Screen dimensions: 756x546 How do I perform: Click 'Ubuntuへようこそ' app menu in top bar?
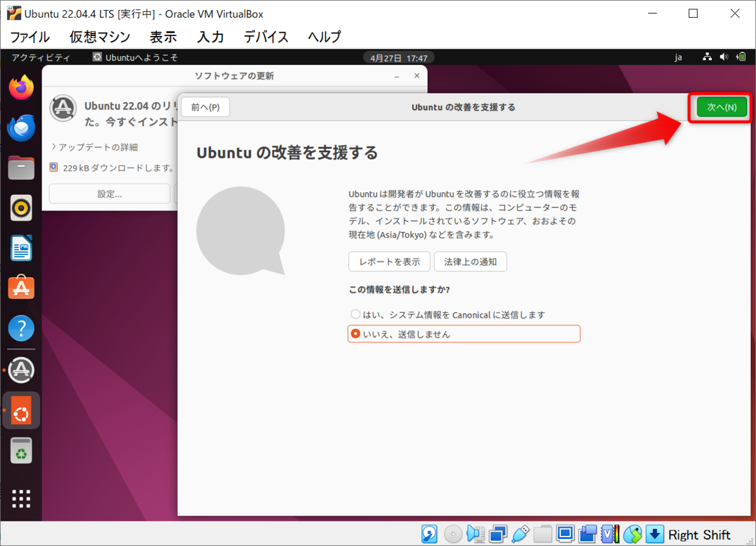pyautogui.click(x=135, y=57)
